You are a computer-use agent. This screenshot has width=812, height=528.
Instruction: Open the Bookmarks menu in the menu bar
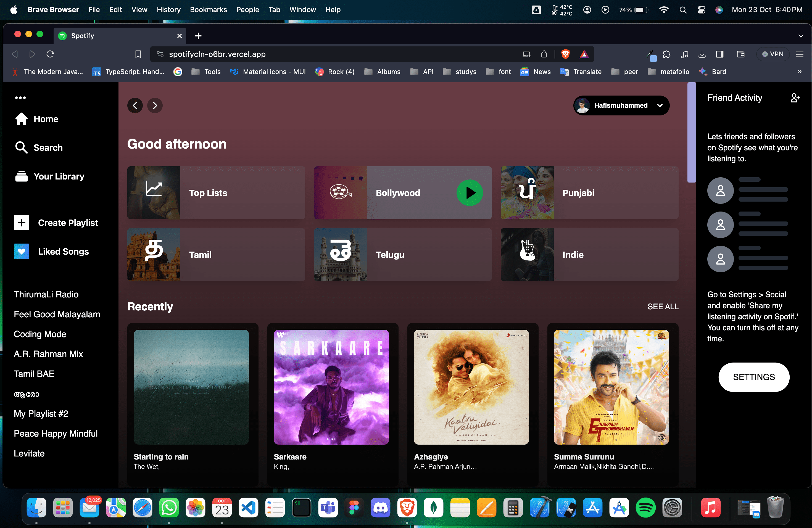(208, 10)
